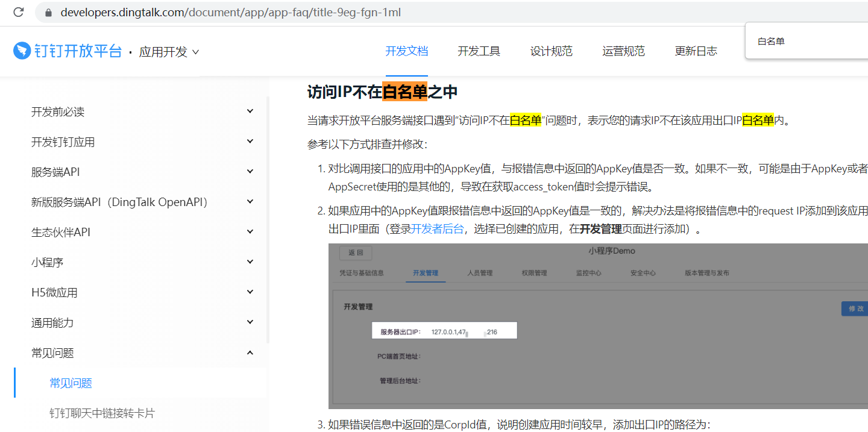Viewport: 868px width, 432px height.
Task: Open 服务端API sidebar item
Action: click(x=56, y=172)
